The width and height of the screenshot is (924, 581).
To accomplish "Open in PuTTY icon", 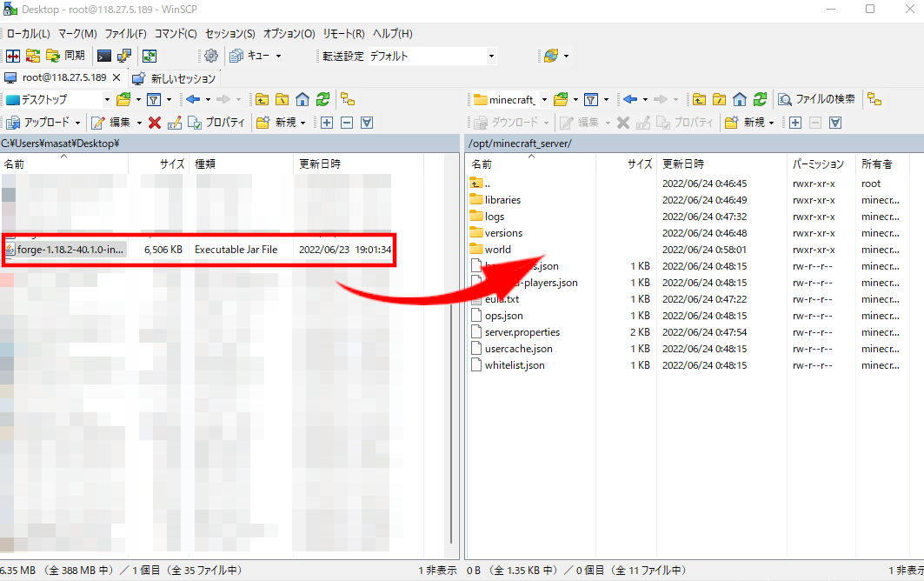I will 124,56.
